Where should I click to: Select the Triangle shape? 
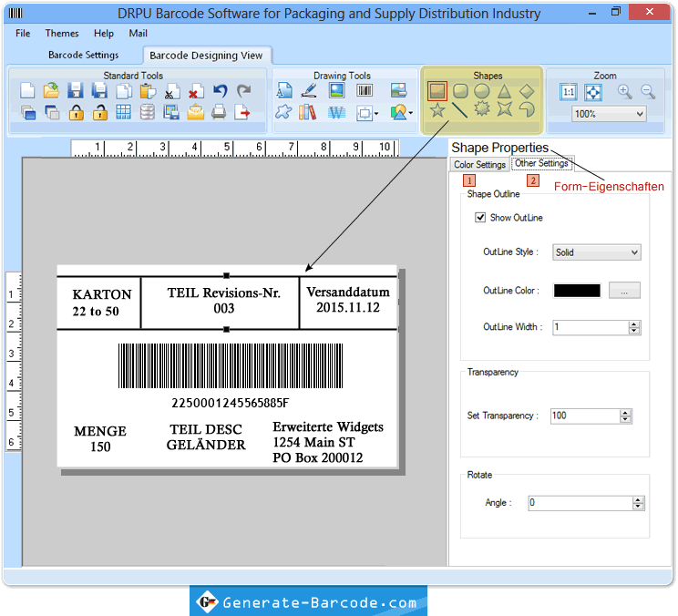click(x=504, y=91)
